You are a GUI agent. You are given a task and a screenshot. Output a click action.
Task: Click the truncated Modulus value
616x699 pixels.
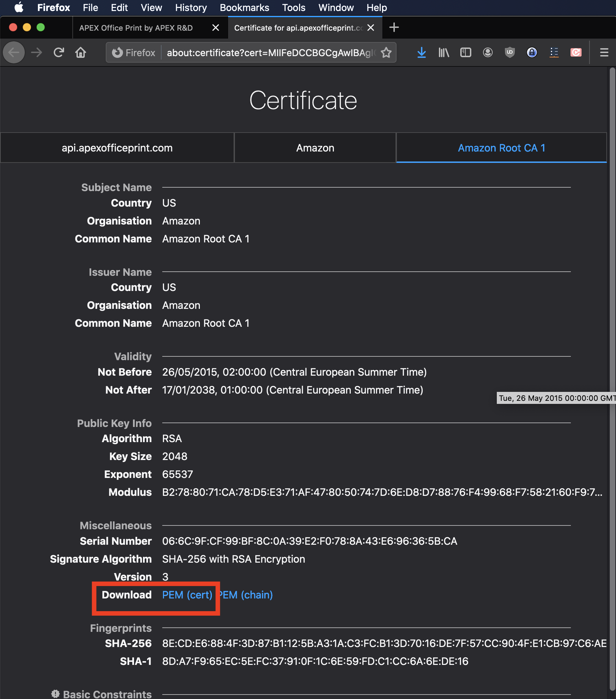[x=382, y=492]
